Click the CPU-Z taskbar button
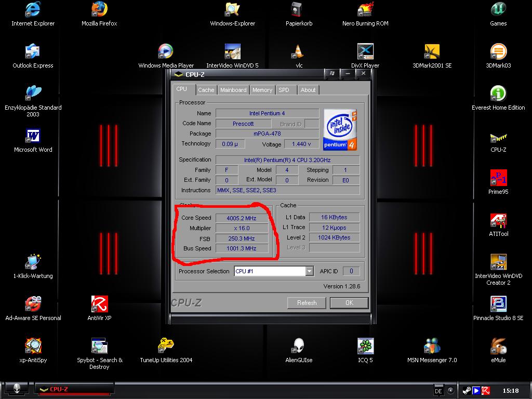532x399 pixels. click(74, 389)
